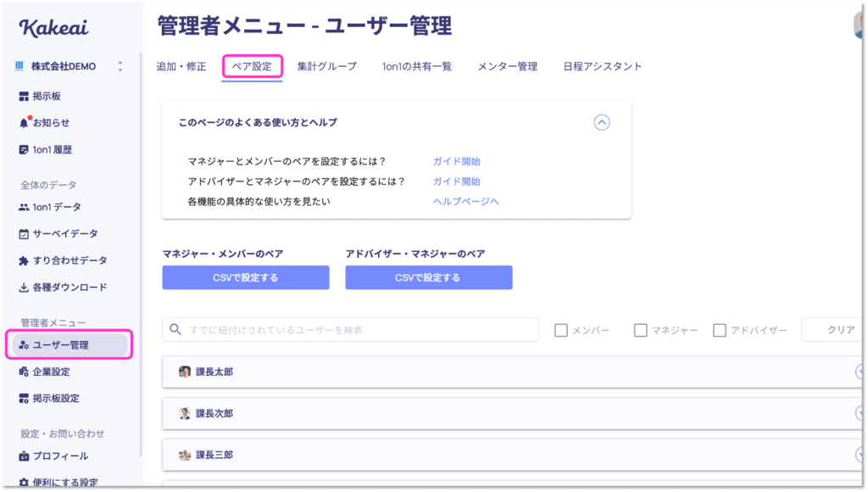This screenshot has height=492, width=868.
Task: Click the user search input field
Action: point(351,330)
